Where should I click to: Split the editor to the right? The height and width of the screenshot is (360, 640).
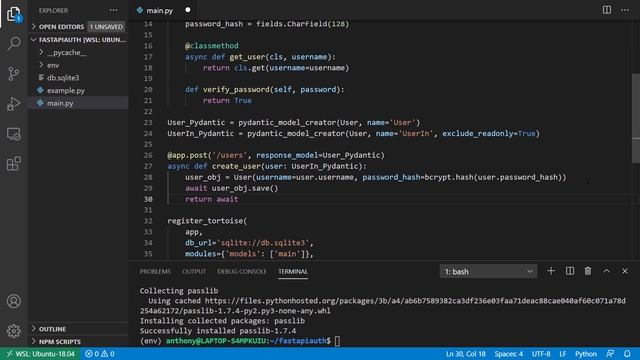607,10
